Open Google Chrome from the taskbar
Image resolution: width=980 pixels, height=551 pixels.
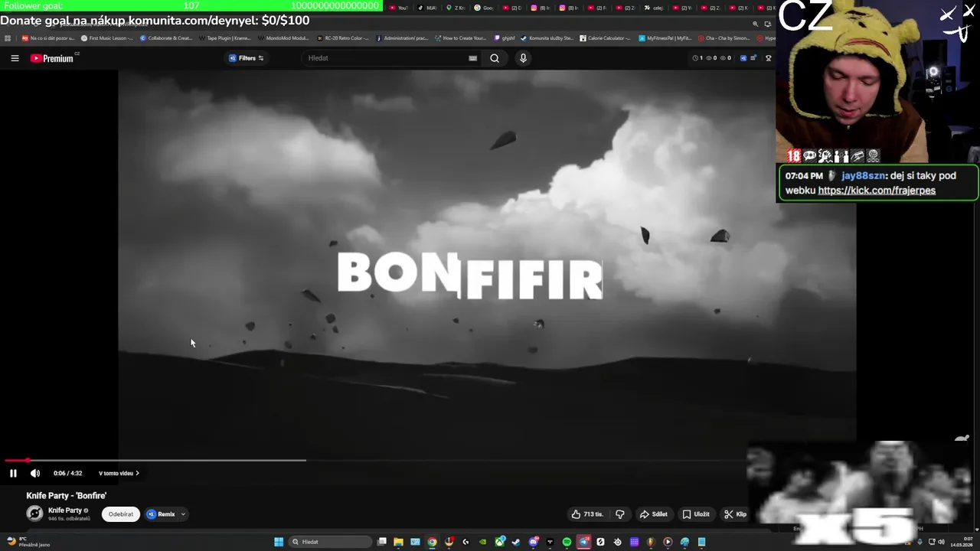tap(433, 542)
